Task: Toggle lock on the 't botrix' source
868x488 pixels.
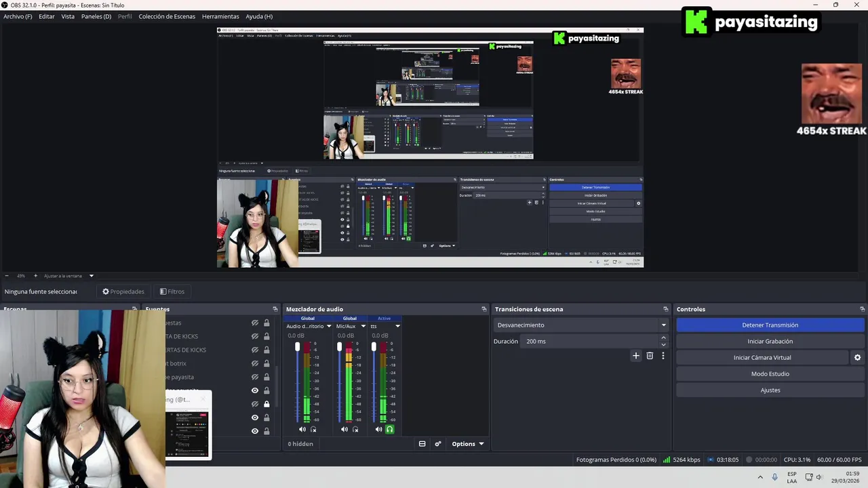Action: [x=267, y=363]
